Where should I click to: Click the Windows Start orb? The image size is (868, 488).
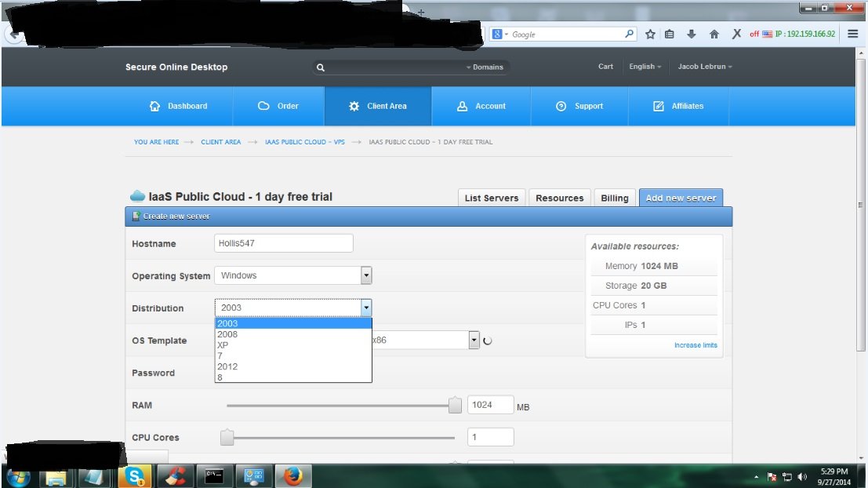(x=18, y=478)
